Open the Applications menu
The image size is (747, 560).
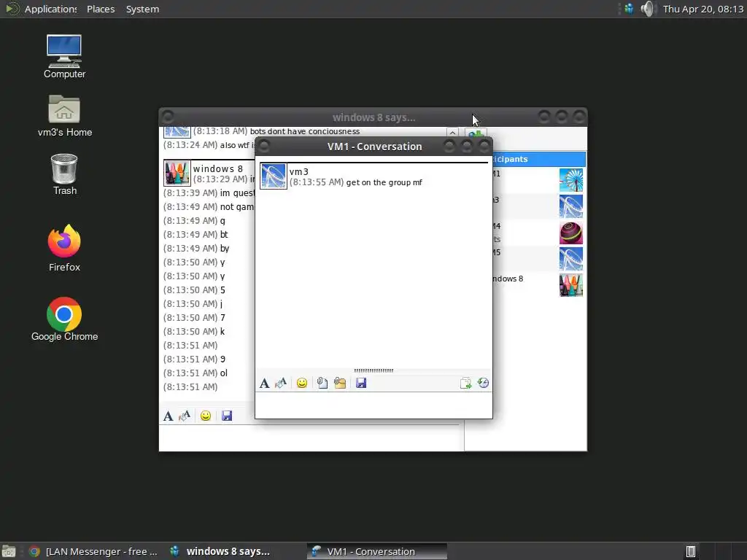[x=50, y=9]
